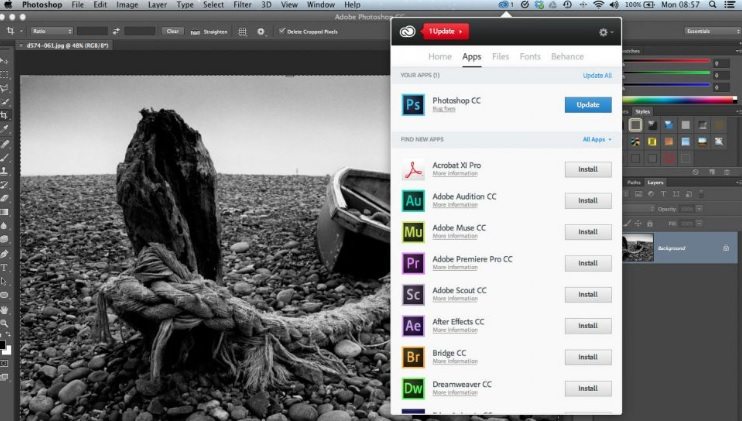This screenshot has height=421, width=742.
Task: Select the Clone Stamp tool
Action: pyautogui.click(x=4, y=171)
